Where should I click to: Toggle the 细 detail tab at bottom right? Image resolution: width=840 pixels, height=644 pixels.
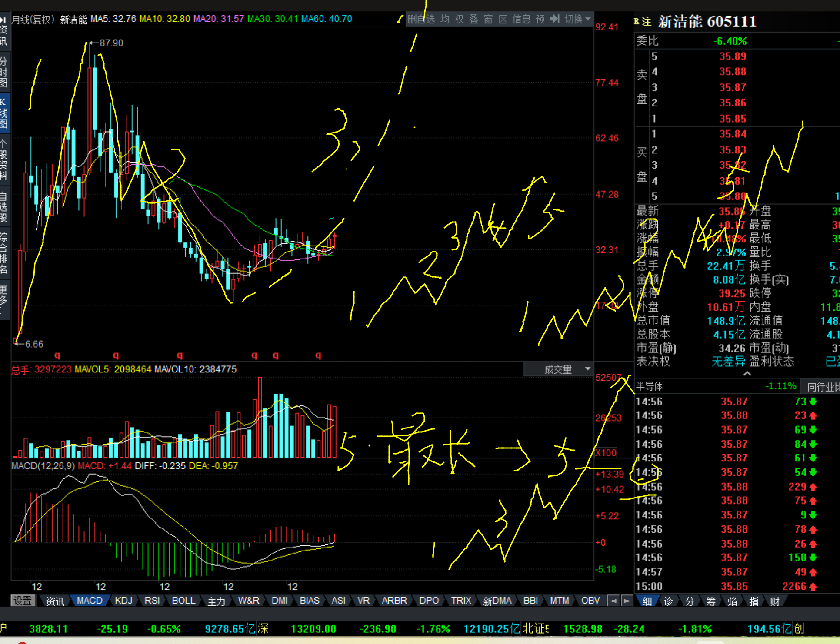[647, 601]
